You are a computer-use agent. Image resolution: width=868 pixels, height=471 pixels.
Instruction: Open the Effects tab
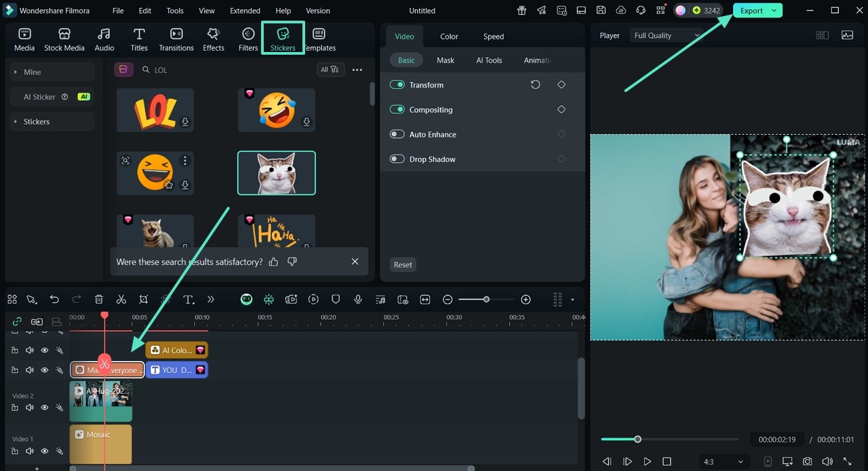[214, 39]
